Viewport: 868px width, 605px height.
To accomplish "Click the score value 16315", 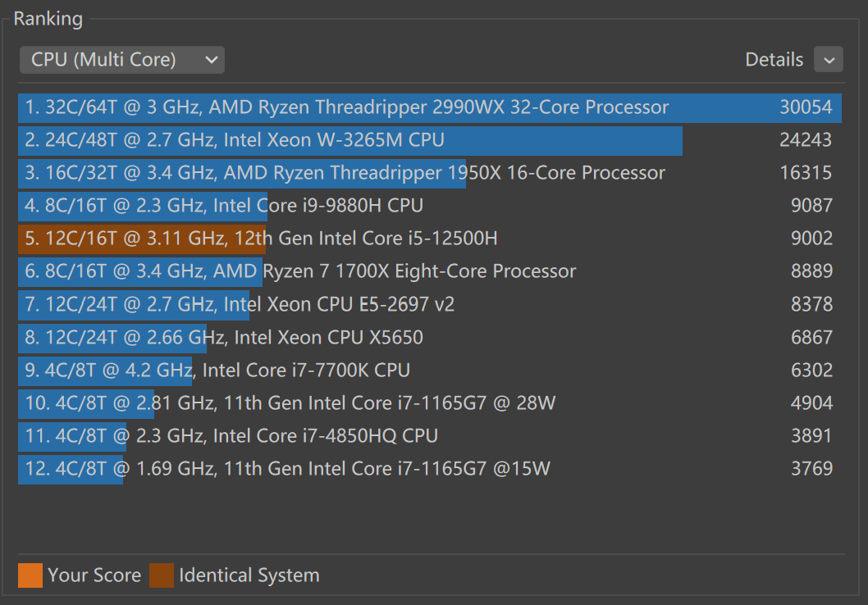I will tap(806, 173).
